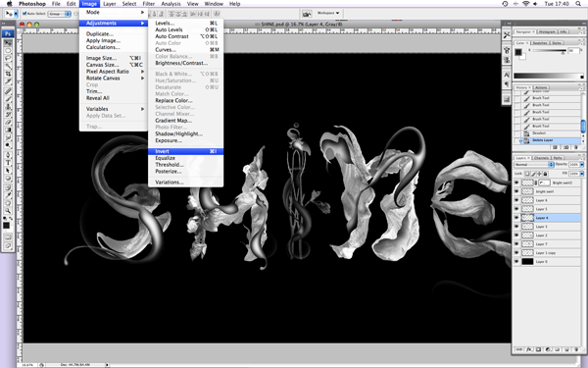Select the Delete Layer history state
This screenshot has width=588, height=368.
pos(551,140)
